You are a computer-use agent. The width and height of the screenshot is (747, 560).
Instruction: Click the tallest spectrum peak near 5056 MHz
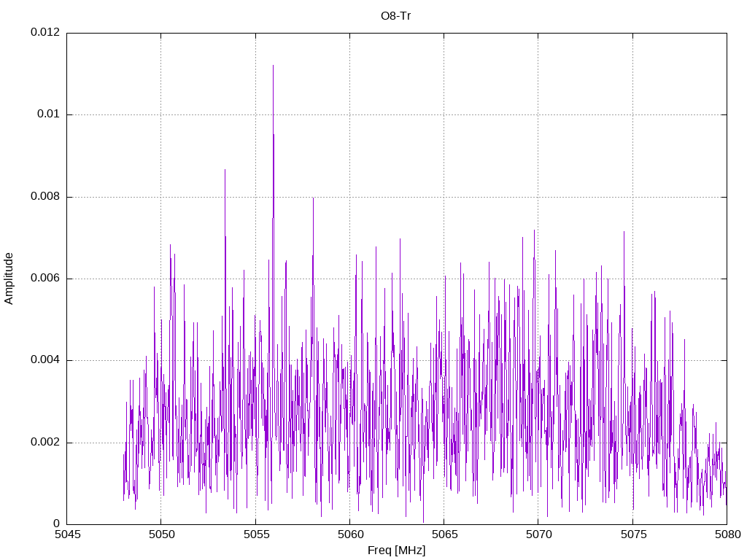coord(273,66)
